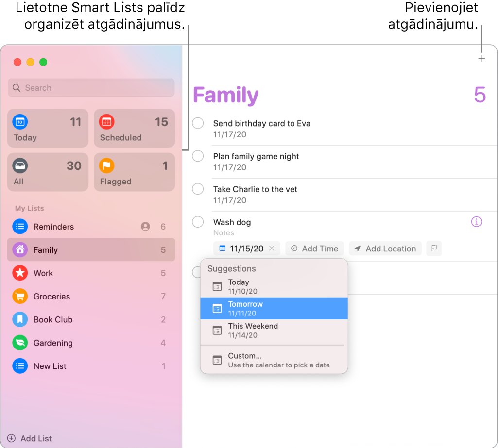499x448 pixels.
Task: Click the Book Club bookmark icon
Action: (20, 319)
